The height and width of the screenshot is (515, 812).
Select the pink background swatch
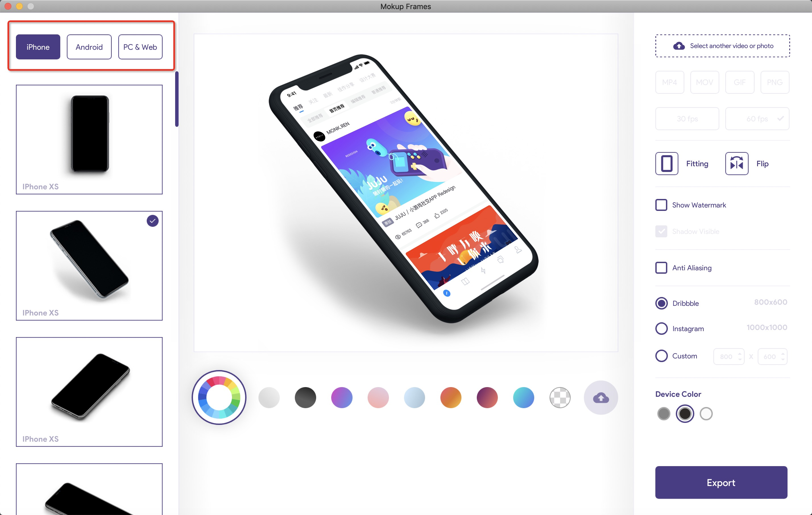tap(378, 397)
